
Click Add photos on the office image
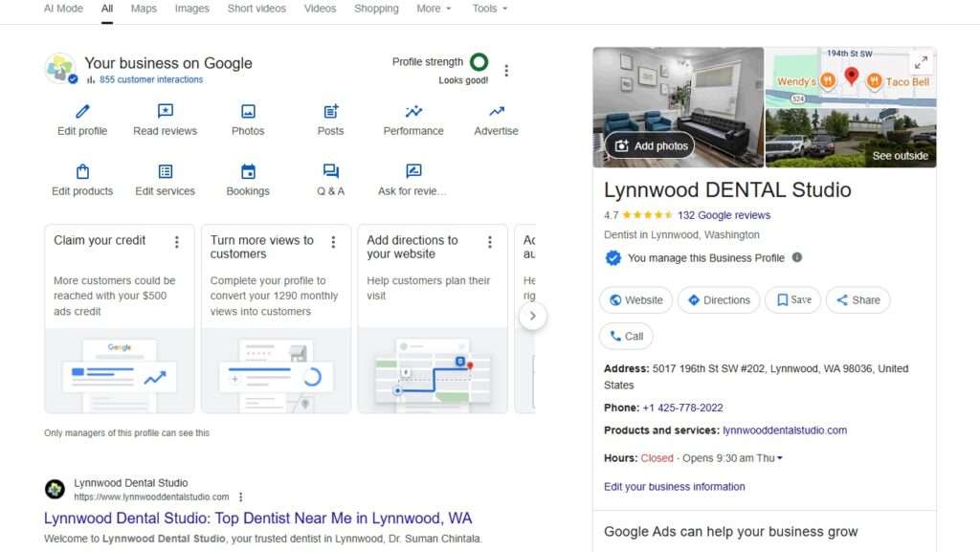tap(650, 145)
